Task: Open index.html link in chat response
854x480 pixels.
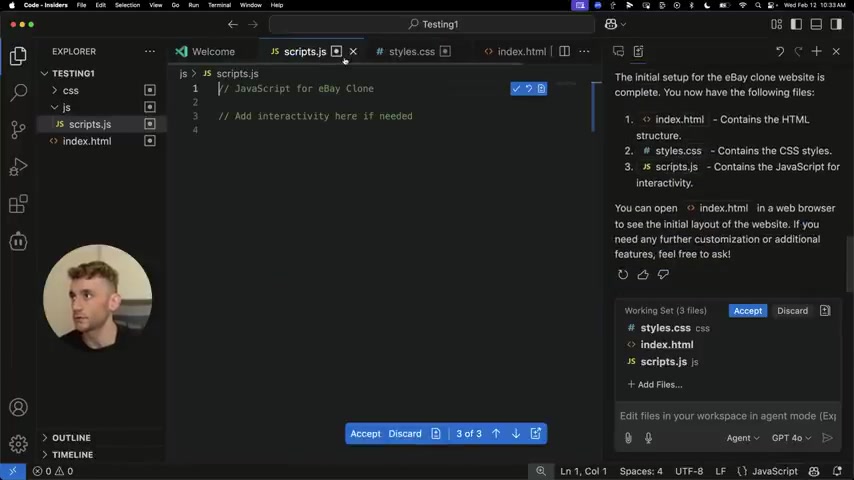Action: [x=717, y=208]
